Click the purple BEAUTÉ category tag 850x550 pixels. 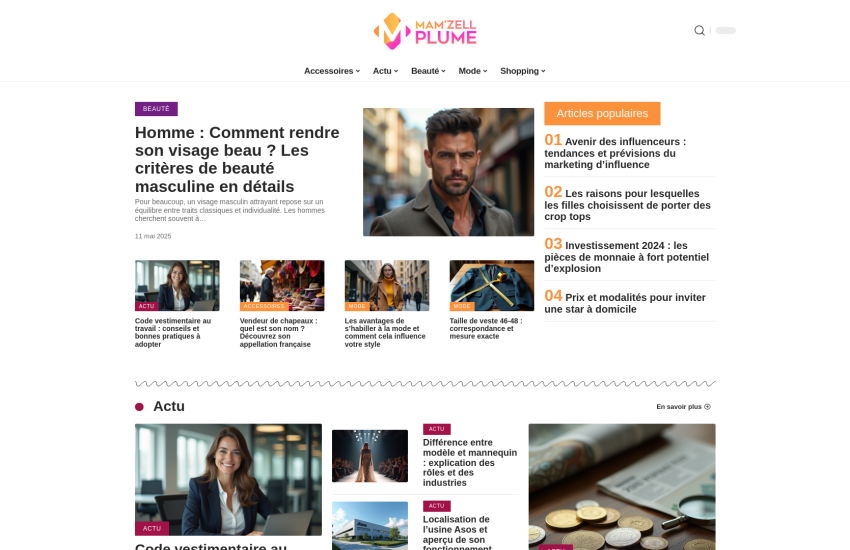tap(156, 109)
